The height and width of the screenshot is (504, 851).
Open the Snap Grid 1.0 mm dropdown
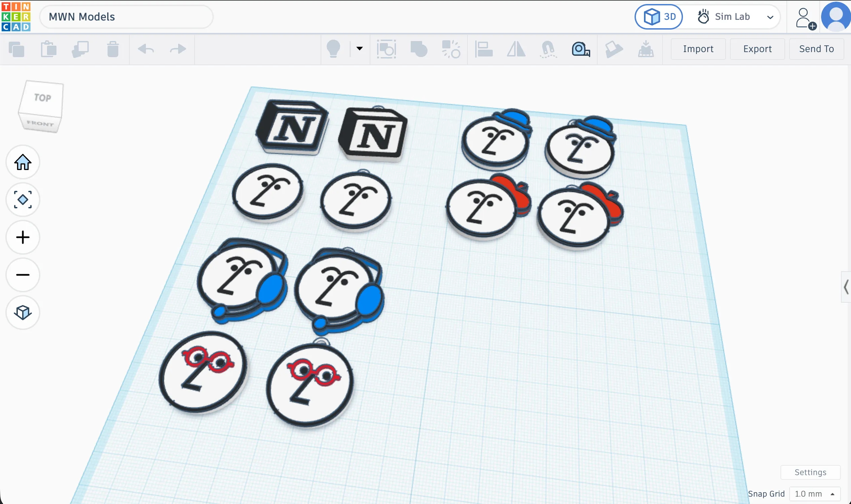[815, 494]
